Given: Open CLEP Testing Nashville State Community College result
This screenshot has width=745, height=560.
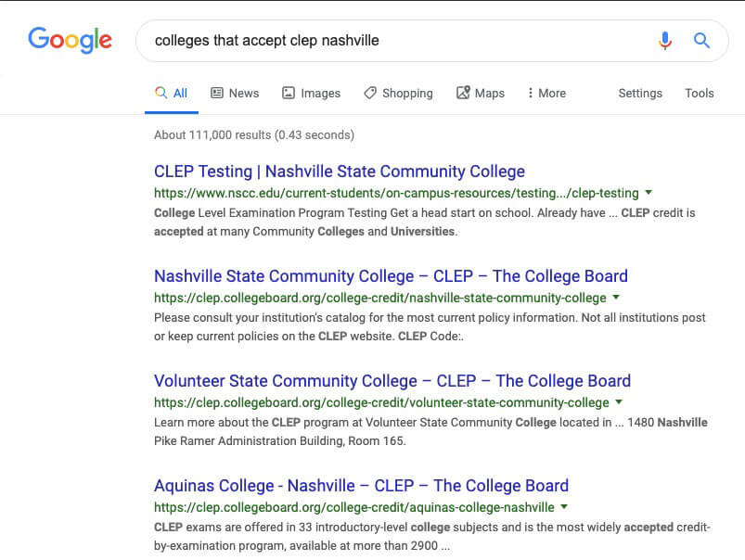Looking at the screenshot, I should [340, 172].
